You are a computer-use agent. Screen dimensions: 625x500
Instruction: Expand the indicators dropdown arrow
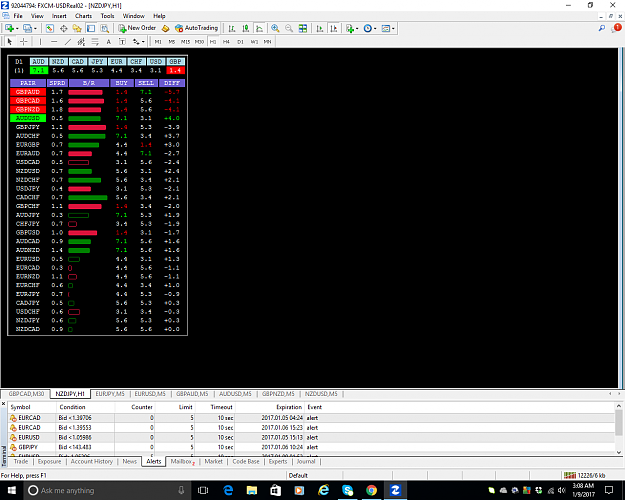coord(357,28)
